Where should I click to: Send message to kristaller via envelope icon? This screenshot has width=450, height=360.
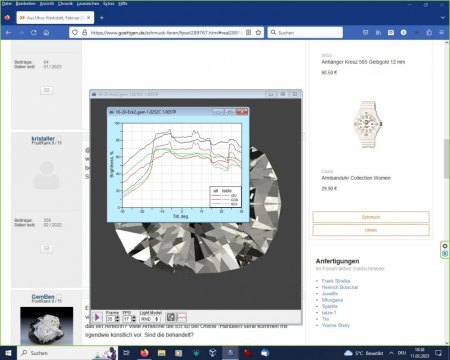click(x=46, y=248)
